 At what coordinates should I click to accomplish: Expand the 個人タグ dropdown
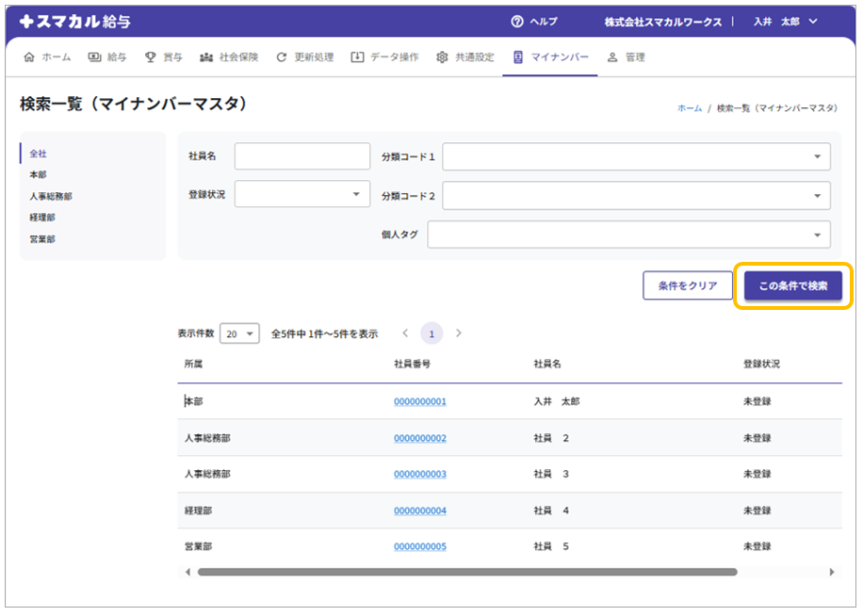point(628,235)
